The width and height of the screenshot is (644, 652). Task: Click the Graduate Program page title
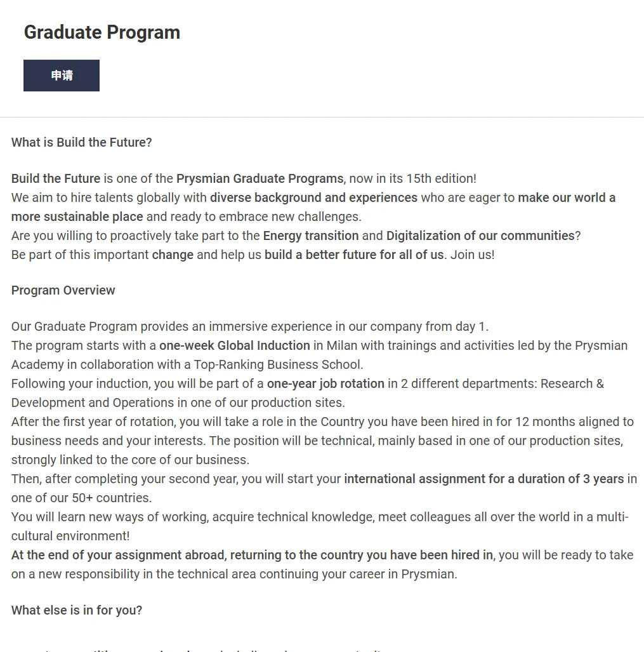pos(102,32)
